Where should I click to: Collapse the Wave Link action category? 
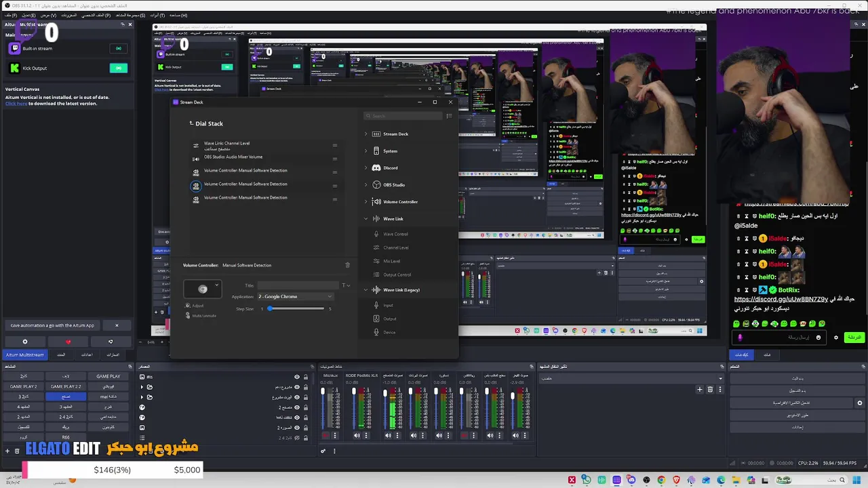point(366,219)
